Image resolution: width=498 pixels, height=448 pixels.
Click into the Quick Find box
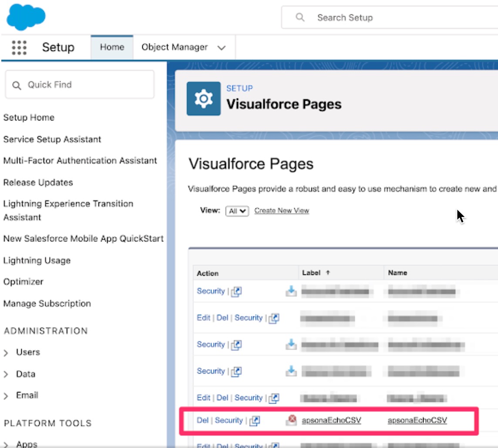point(80,85)
